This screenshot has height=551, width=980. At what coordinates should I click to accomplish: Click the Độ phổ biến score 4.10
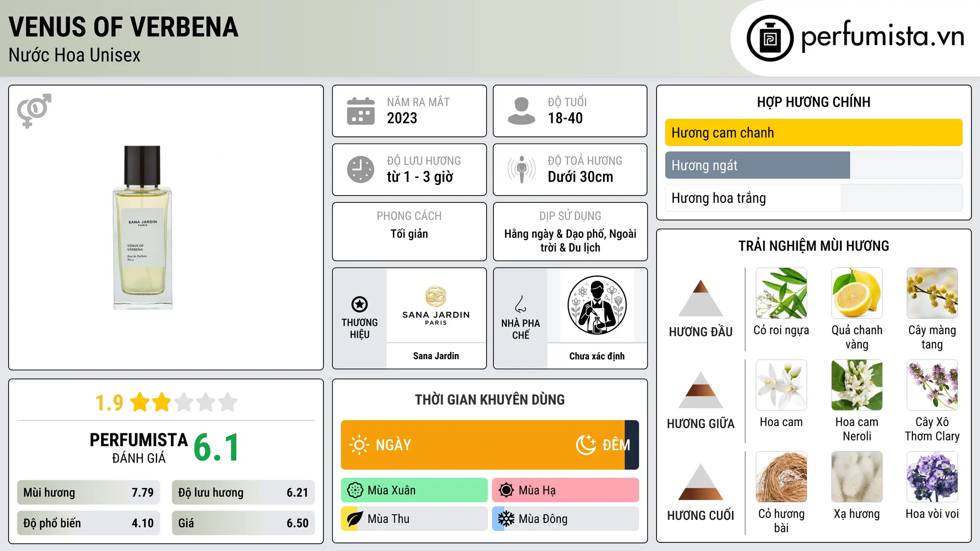[x=143, y=523]
